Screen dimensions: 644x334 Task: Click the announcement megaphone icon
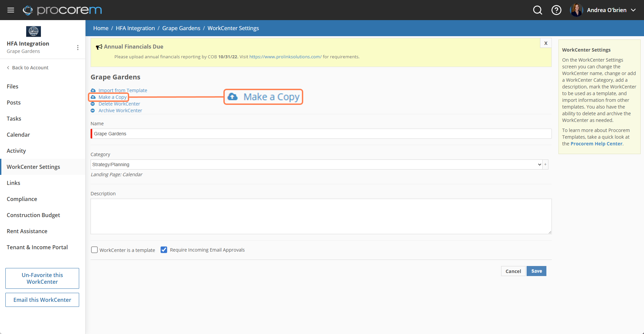(x=99, y=47)
